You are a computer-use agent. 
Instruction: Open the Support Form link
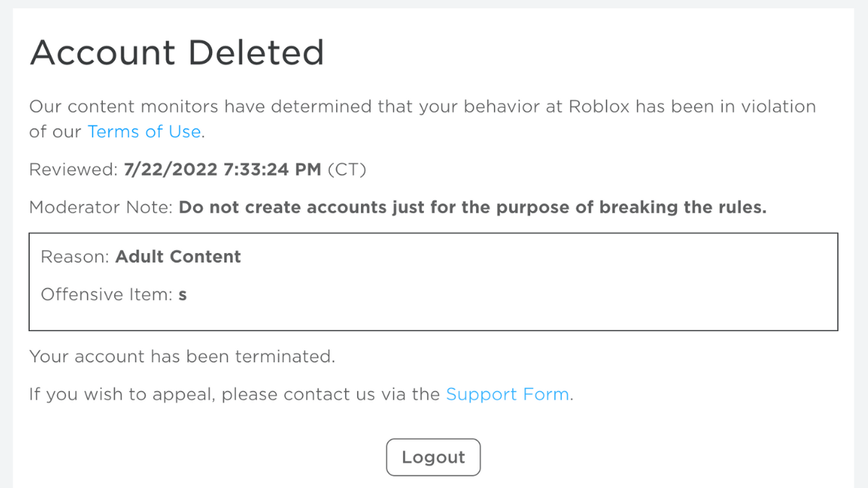(x=507, y=394)
